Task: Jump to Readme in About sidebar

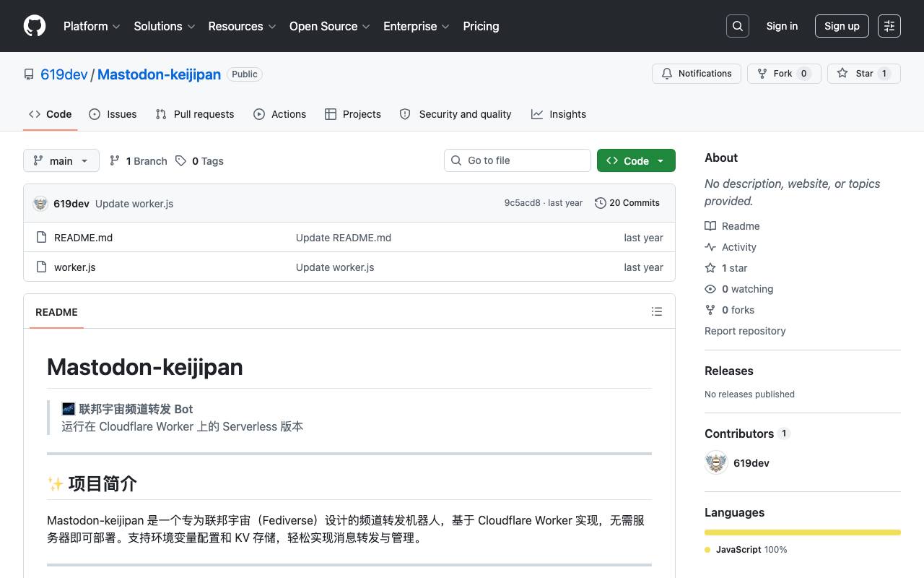Action: [732, 226]
